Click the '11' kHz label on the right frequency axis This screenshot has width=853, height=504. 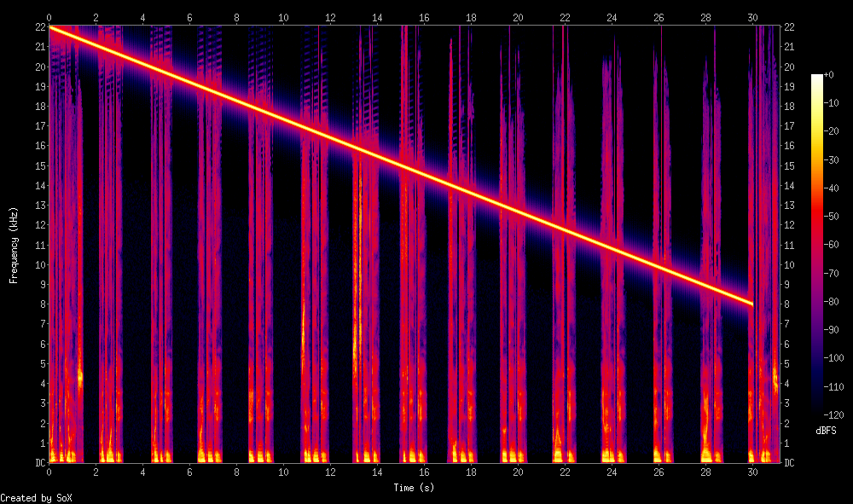789,246
